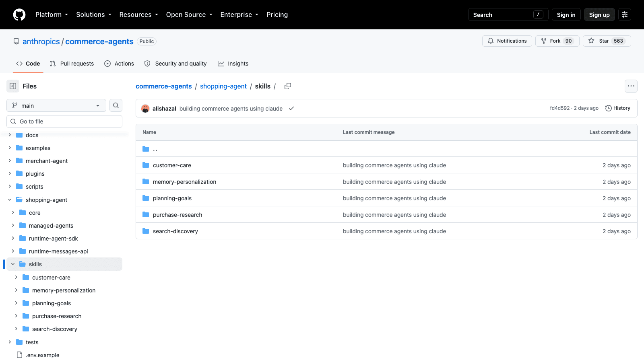Open the Security and quality tab
This screenshot has height=362, width=644.
175,64
